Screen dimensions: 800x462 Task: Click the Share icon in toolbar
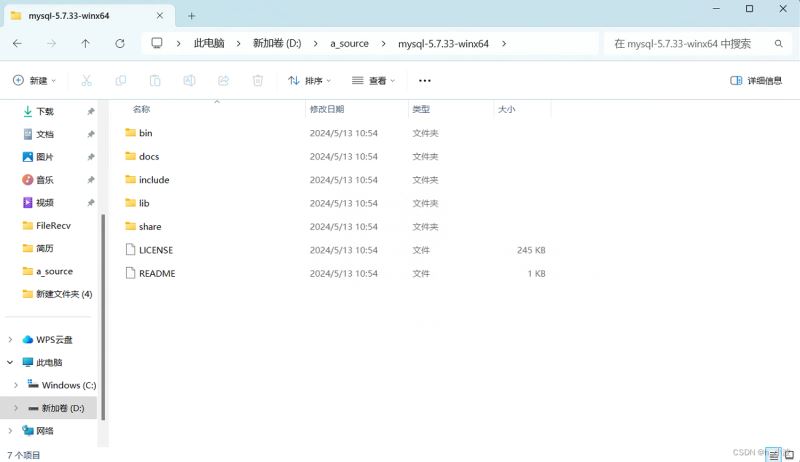tap(223, 80)
